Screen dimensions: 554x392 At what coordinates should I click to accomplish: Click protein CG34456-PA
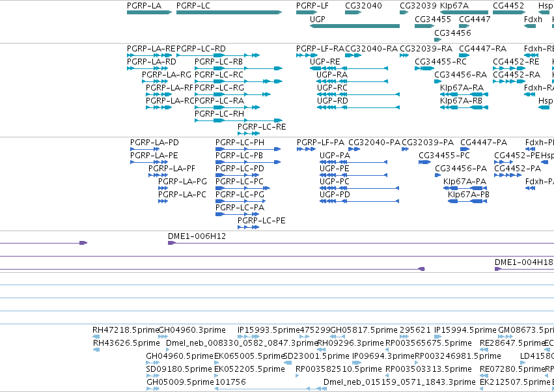437,175
